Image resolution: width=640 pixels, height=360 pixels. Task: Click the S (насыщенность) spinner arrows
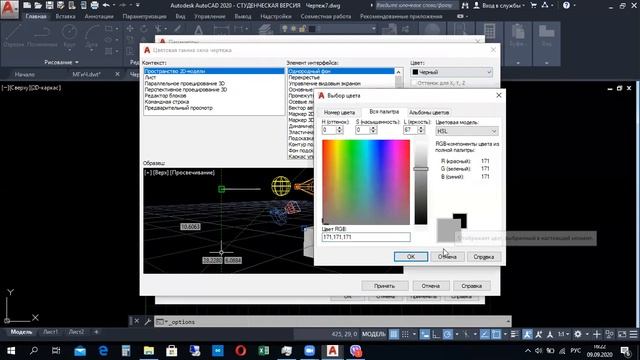(x=373, y=130)
